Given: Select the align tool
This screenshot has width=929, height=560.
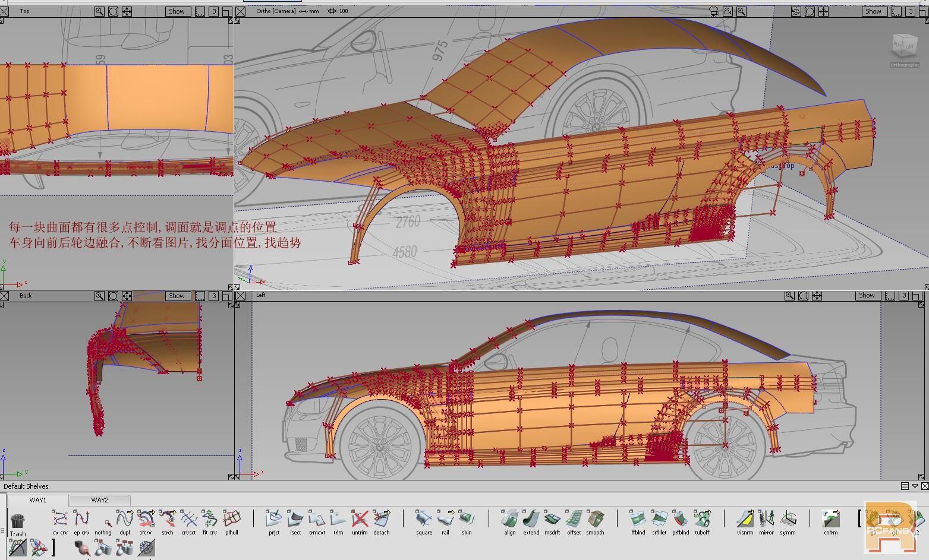Looking at the screenshot, I should point(510,523).
